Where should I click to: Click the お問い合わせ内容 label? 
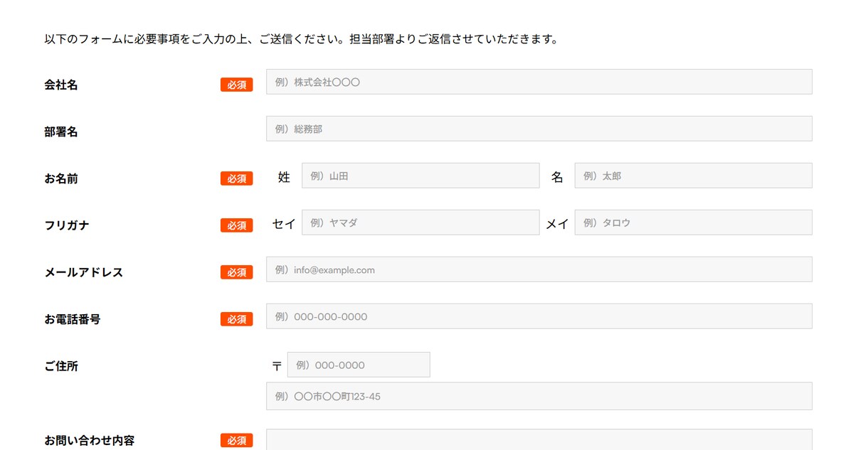coord(90,440)
